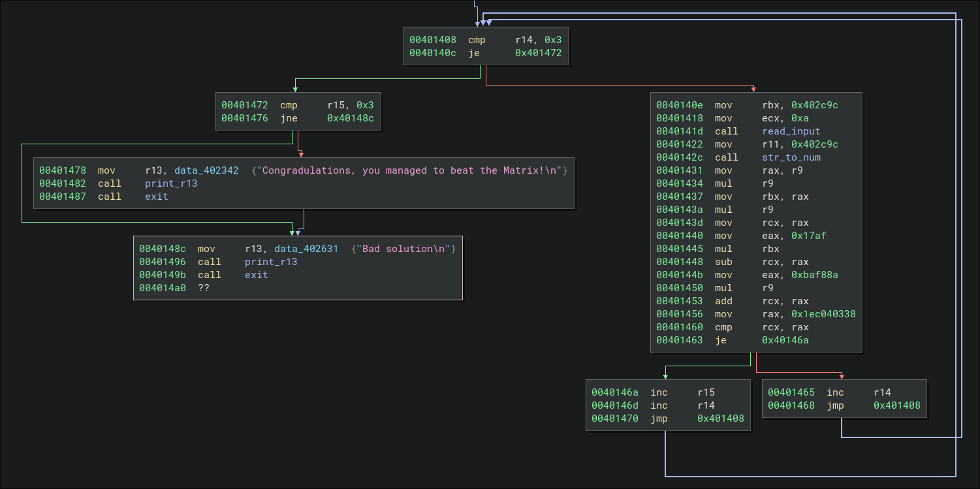The width and height of the screenshot is (980, 489).
Task: Click print_r13 call at address 00401482
Action: tap(171, 183)
